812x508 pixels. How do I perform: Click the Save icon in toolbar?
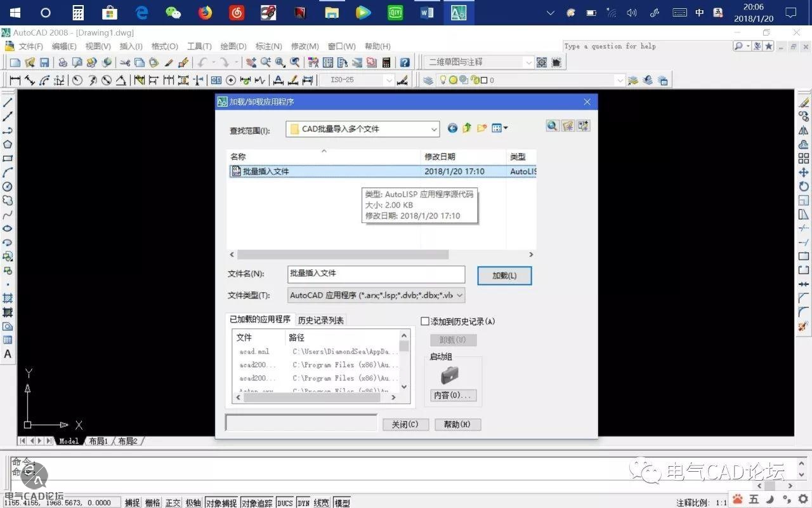pyautogui.click(x=44, y=62)
